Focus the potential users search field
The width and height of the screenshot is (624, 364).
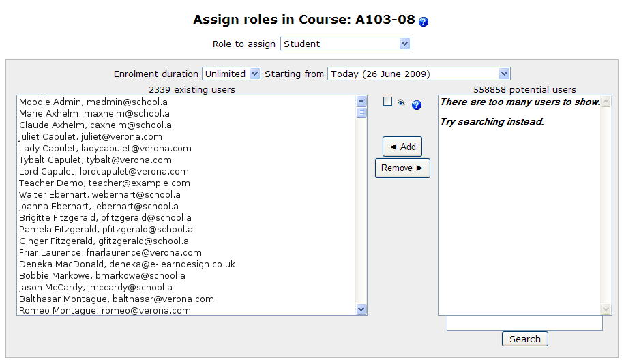[524, 323]
